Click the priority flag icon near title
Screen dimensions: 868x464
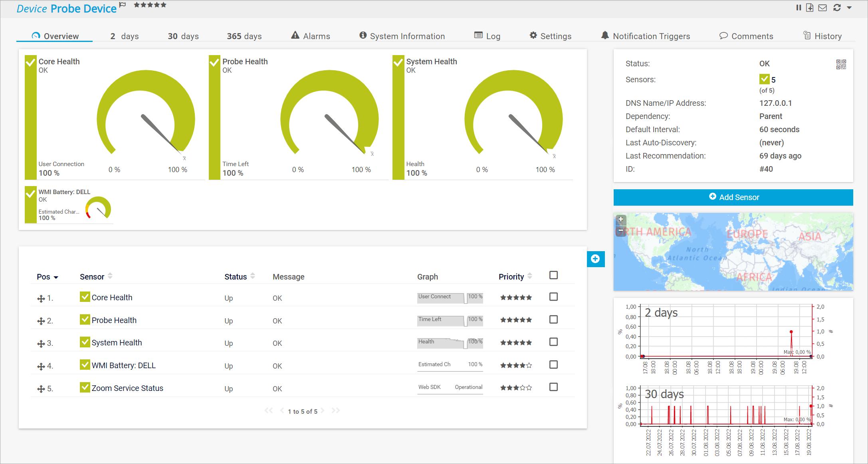click(x=123, y=5)
